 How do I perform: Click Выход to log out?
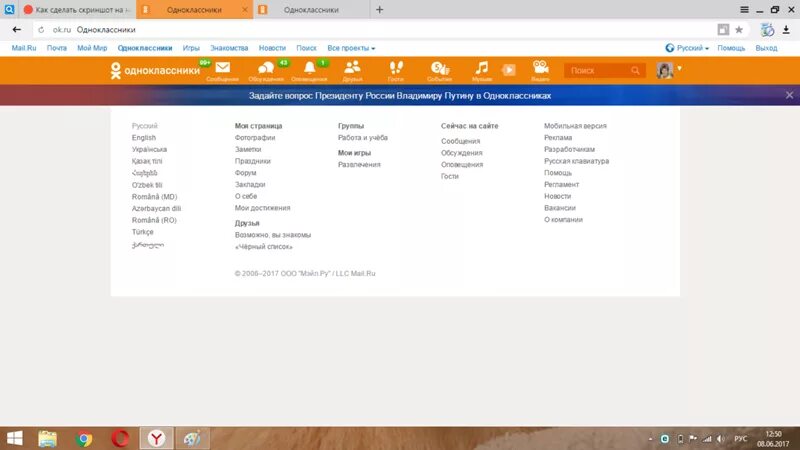(766, 48)
